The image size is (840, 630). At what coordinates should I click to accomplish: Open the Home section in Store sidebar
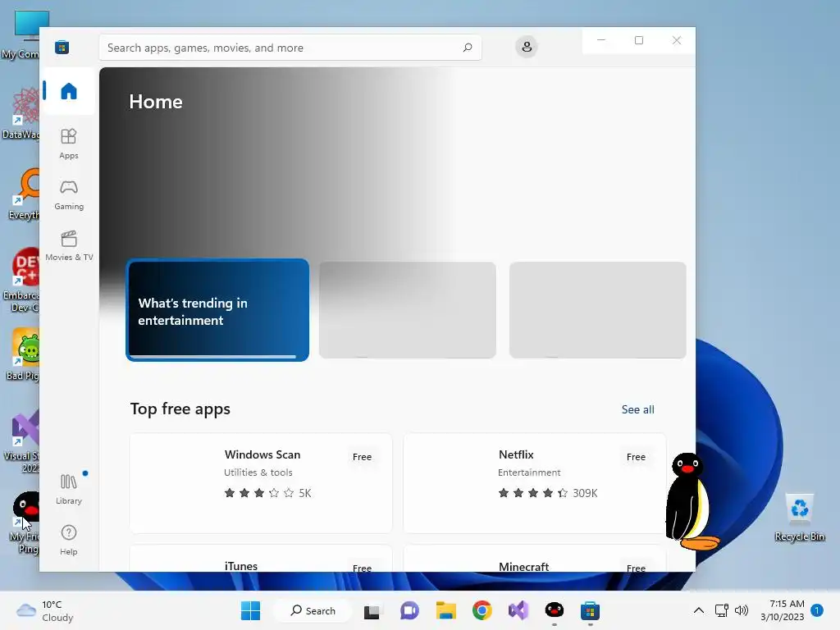[69, 91]
